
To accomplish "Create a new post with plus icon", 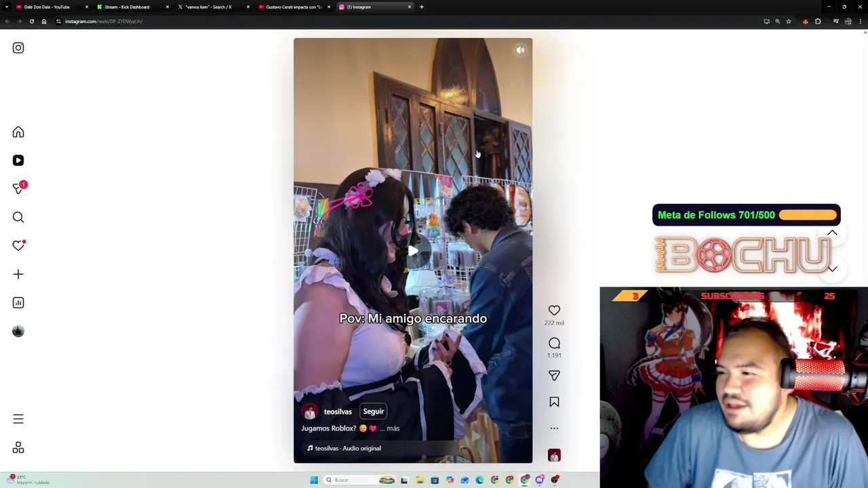I will [18, 274].
